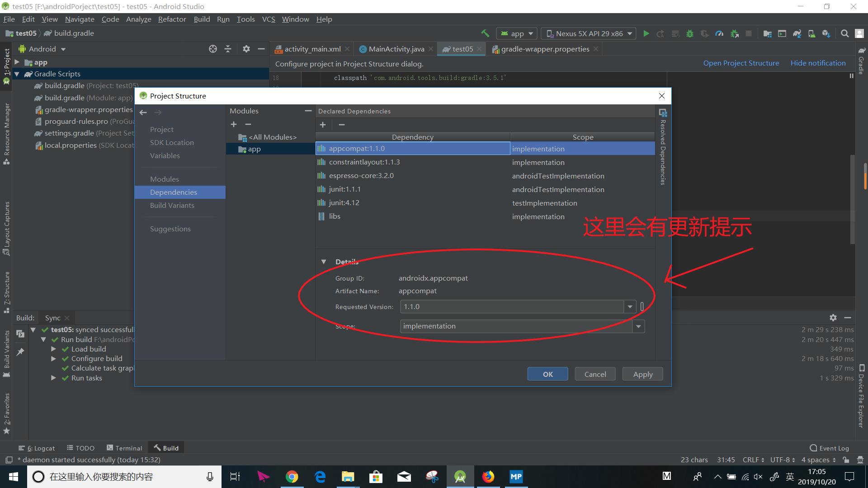Collapse the Gradle Scripts tree node
The image size is (868, 488).
17,74
